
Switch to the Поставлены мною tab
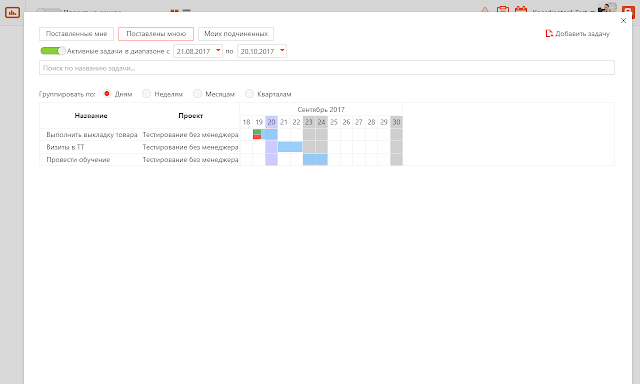coord(156,34)
